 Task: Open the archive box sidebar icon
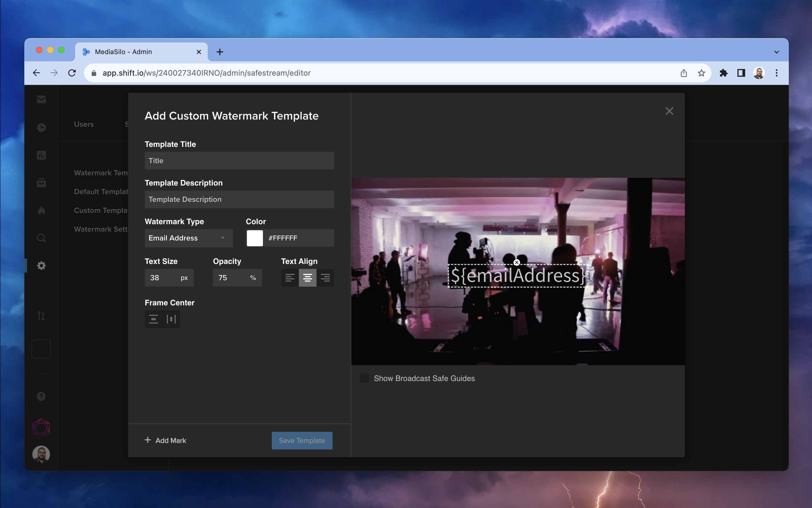click(41, 183)
